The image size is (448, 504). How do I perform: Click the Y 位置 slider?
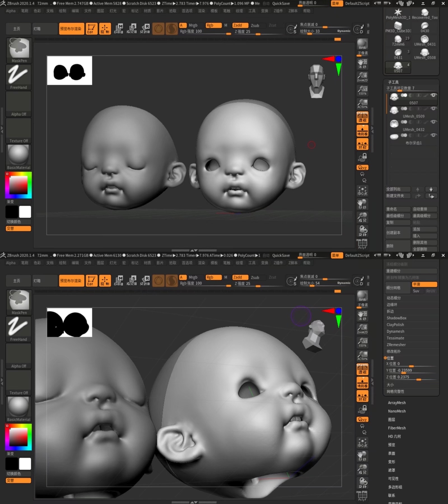click(x=411, y=370)
